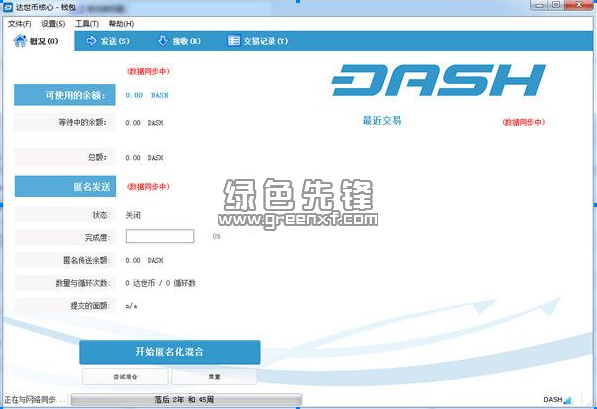The height and width of the screenshot is (409, 597).
Task: Click the 重置 reset button
Action: tap(214, 377)
